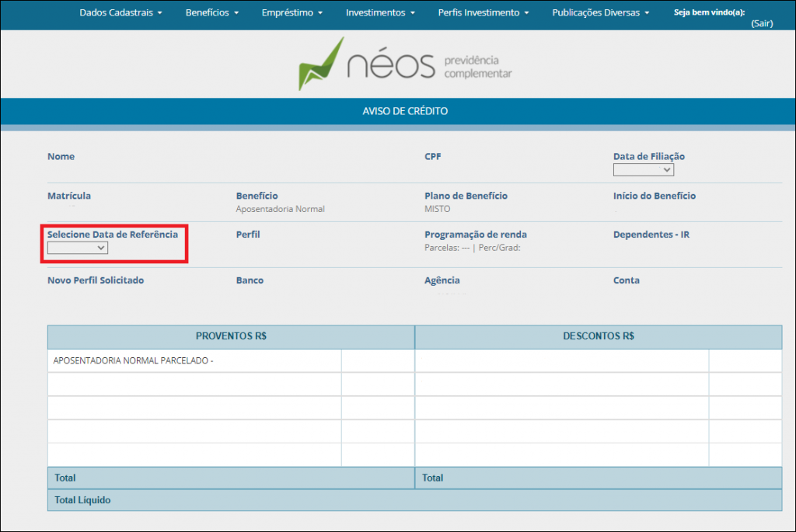Click the Sair logout link
Viewport: 796px width, 532px height.
coord(761,24)
